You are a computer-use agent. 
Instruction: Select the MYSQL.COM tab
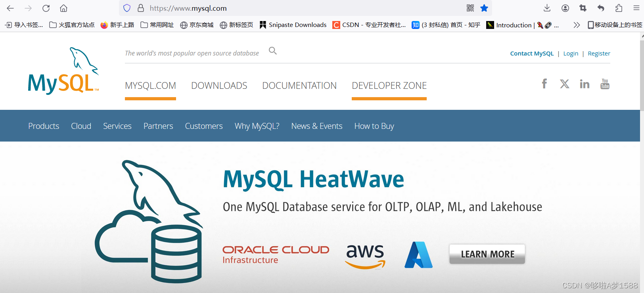(x=150, y=86)
